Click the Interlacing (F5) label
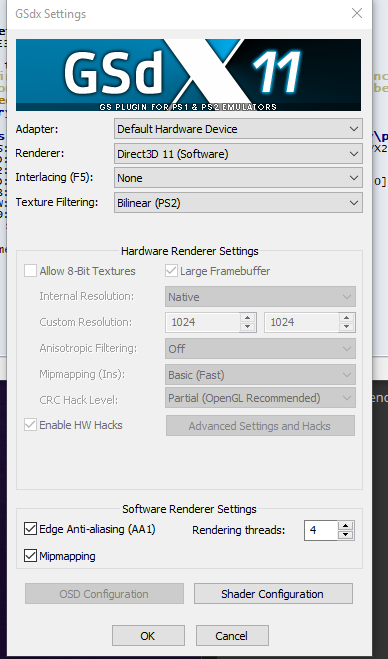Screen dimensions: 388x659 pyautogui.click(x=54, y=177)
